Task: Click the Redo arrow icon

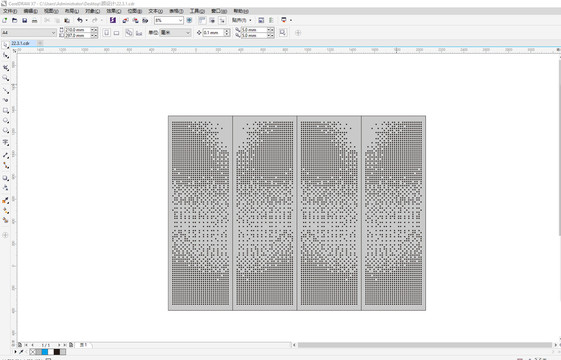Action: (94, 20)
